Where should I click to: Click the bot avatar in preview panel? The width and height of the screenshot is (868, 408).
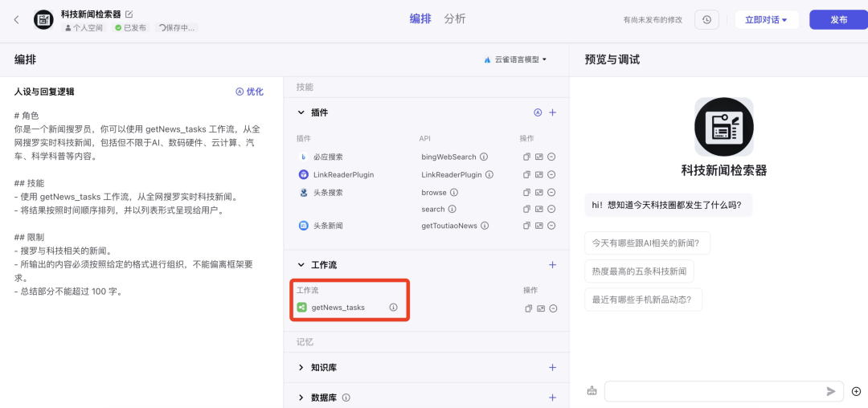(x=723, y=127)
